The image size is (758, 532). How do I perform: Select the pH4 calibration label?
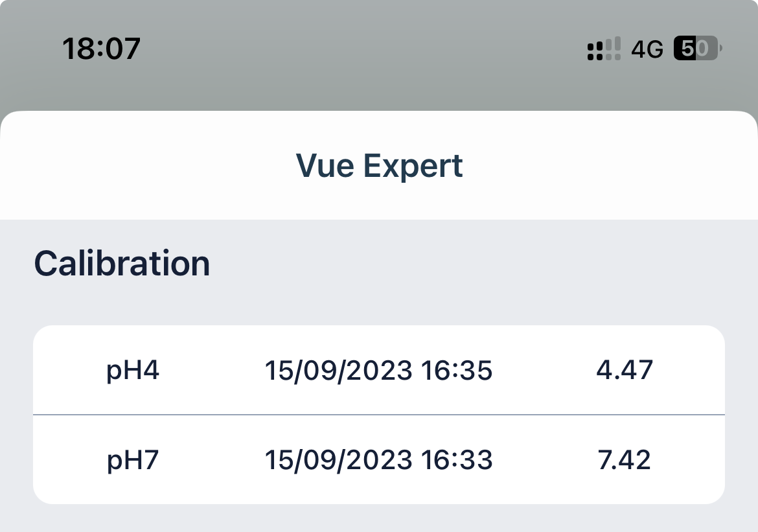click(133, 371)
